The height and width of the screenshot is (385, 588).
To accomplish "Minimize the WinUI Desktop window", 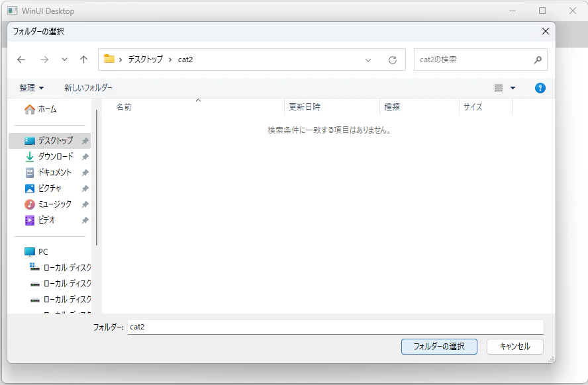I will pyautogui.click(x=513, y=11).
